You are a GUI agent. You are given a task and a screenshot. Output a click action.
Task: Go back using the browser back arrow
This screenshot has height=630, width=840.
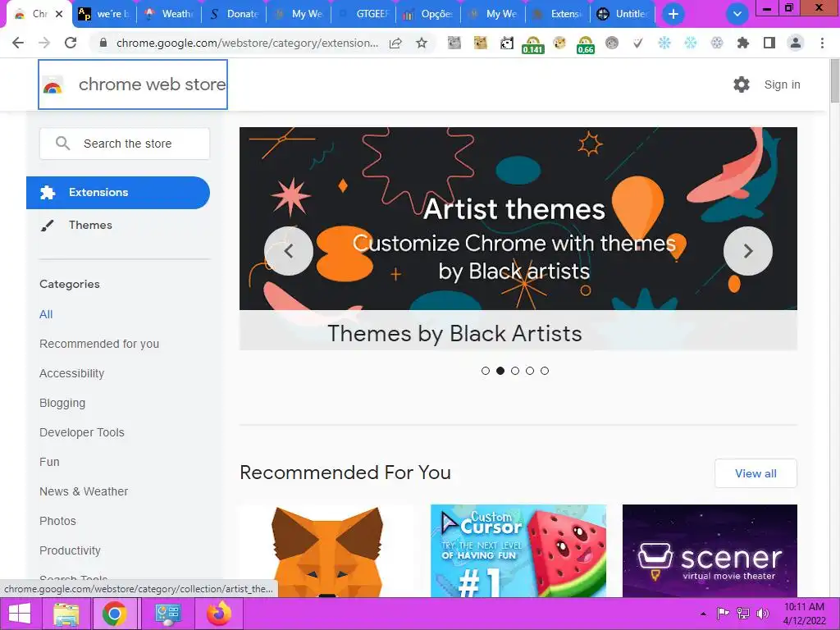pyautogui.click(x=18, y=43)
